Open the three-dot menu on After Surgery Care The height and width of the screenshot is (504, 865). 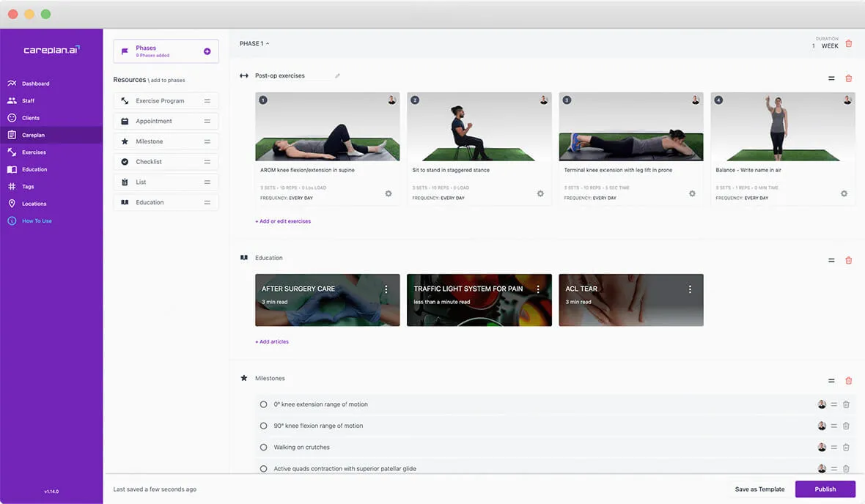386,289
